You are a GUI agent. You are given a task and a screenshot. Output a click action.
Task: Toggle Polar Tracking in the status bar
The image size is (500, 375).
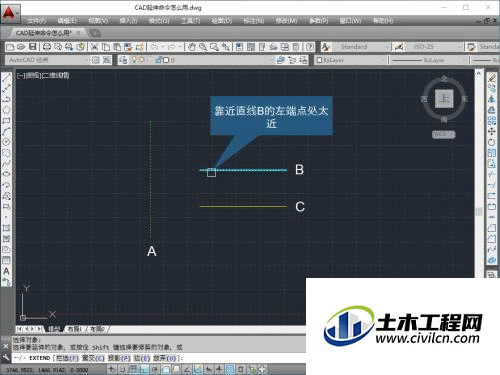[155, 369]
